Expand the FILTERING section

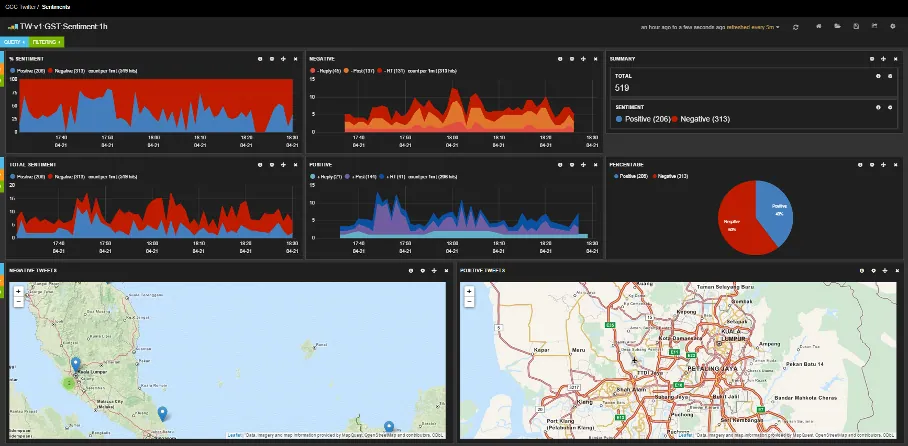pos(46,42)
